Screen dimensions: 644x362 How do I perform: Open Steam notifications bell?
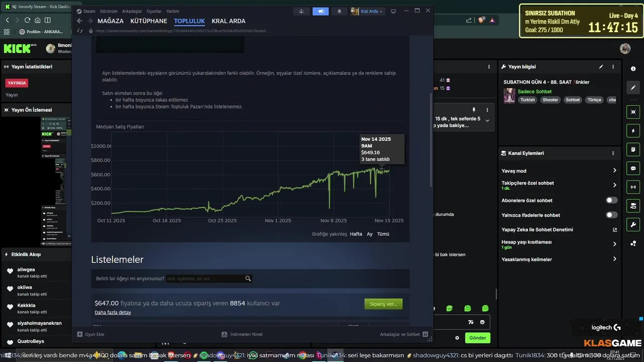[x=339, y=11]
